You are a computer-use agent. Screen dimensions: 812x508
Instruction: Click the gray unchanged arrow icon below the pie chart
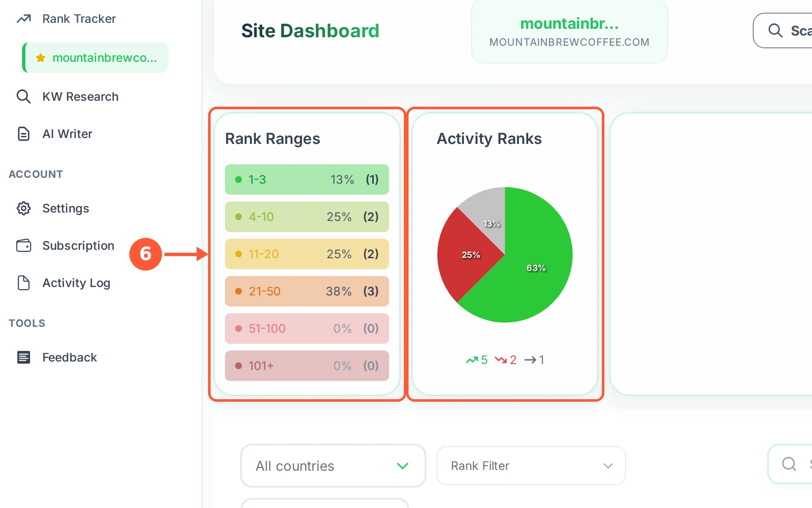[530, 360]
